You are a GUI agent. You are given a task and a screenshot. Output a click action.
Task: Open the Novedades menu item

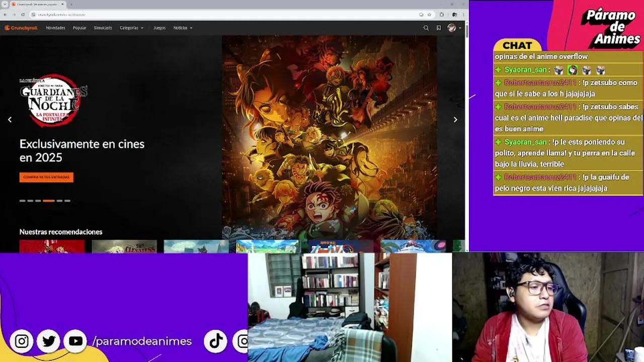[55, 28]
